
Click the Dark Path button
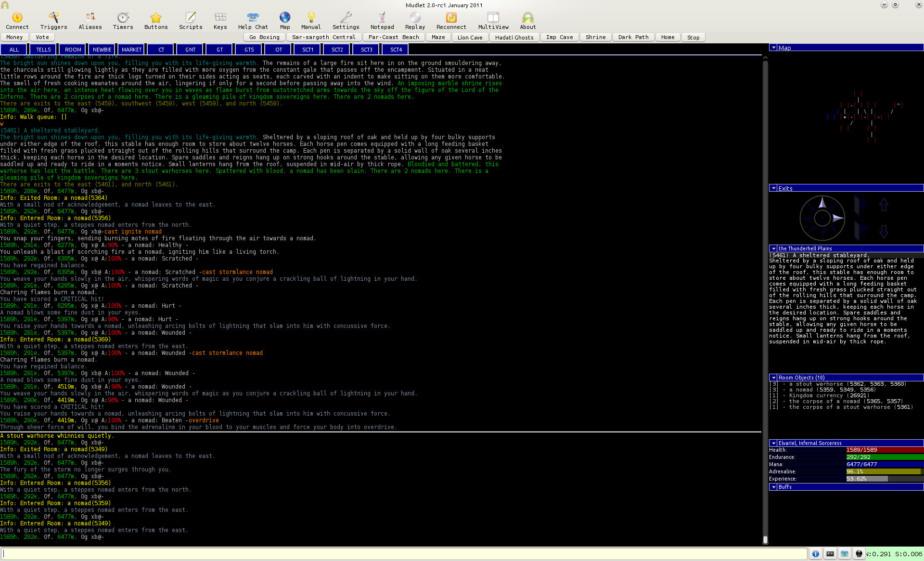[633, 37]
